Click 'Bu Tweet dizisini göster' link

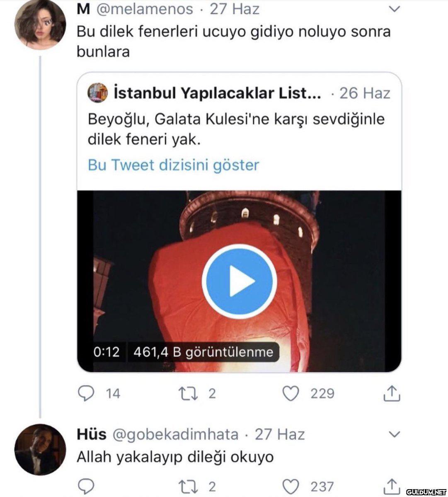[173, 165]
